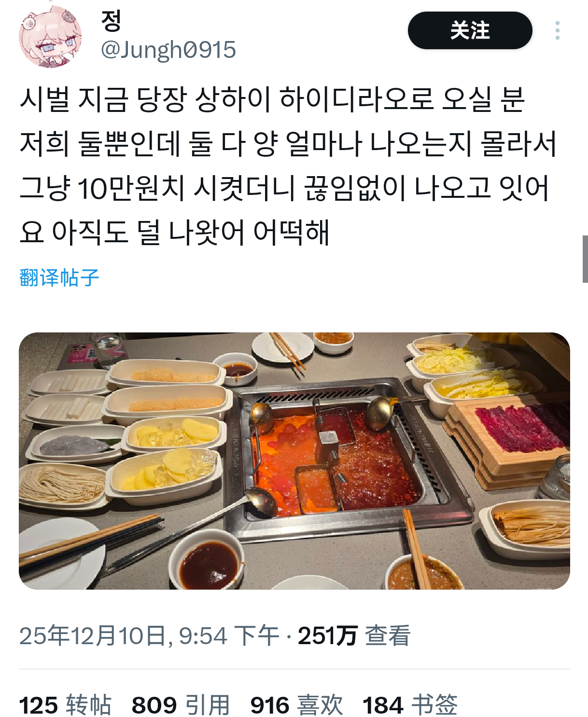Screen dimensions: 588x717
Task: View the 809 引用 quotes list
Action: click(181, 705)
